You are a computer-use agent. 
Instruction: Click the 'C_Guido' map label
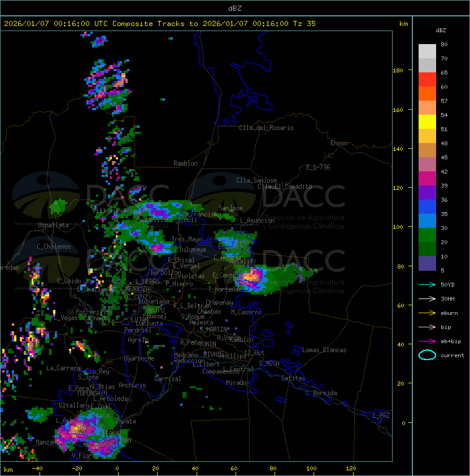pyautogui.click(x=69, y=281)
